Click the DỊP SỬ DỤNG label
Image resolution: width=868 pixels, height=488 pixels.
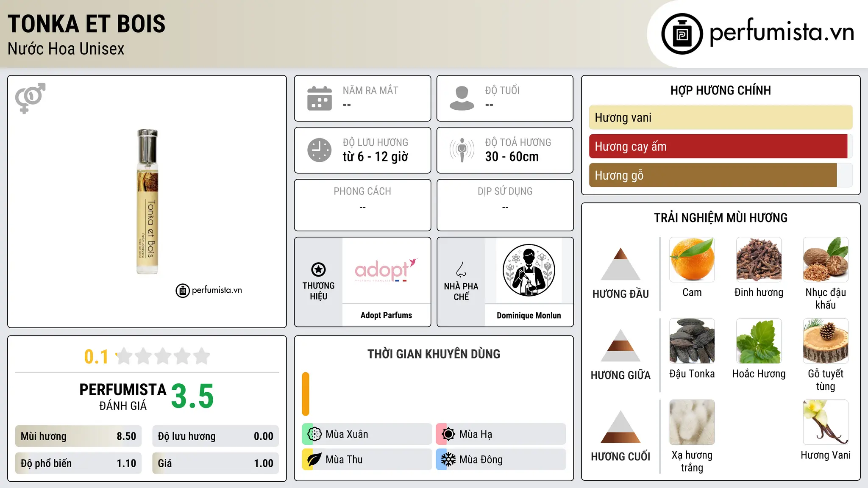pos(505,191)
